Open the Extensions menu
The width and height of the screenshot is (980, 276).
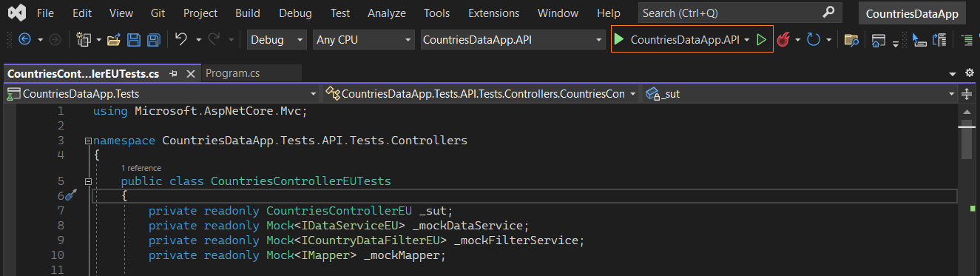493,13
